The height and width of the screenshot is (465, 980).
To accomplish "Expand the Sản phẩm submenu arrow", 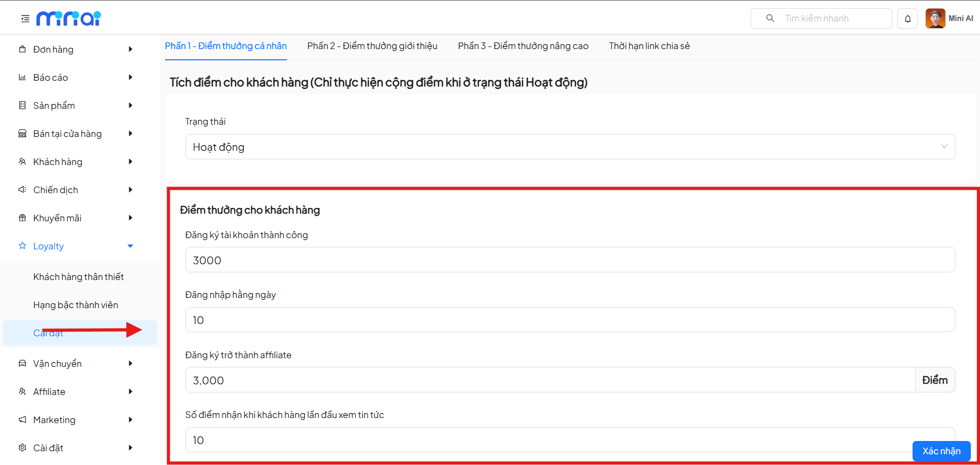I will tap(130, 106).
